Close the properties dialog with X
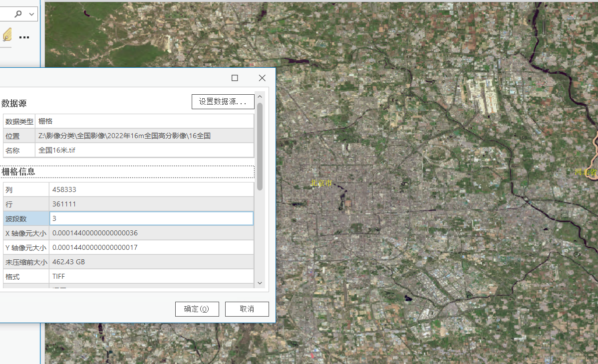Image resolution: width=598 pixels, height=364 pixels. [262, 78]
